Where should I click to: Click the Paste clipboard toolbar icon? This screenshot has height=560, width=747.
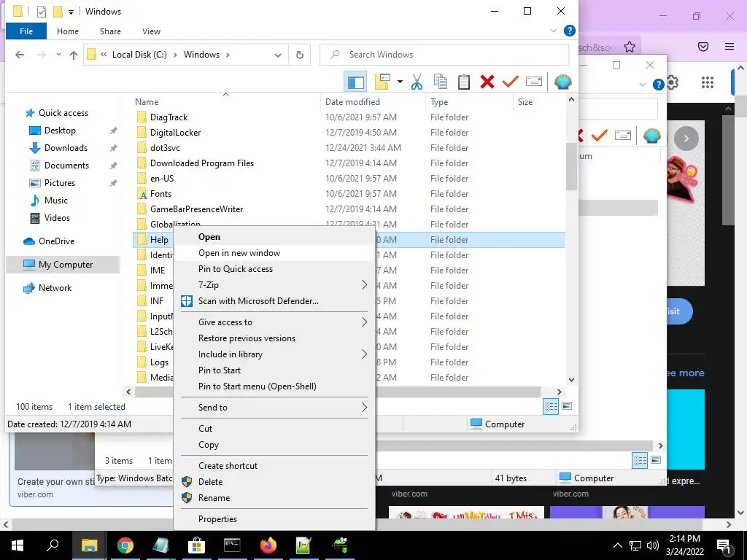(463, 82)
